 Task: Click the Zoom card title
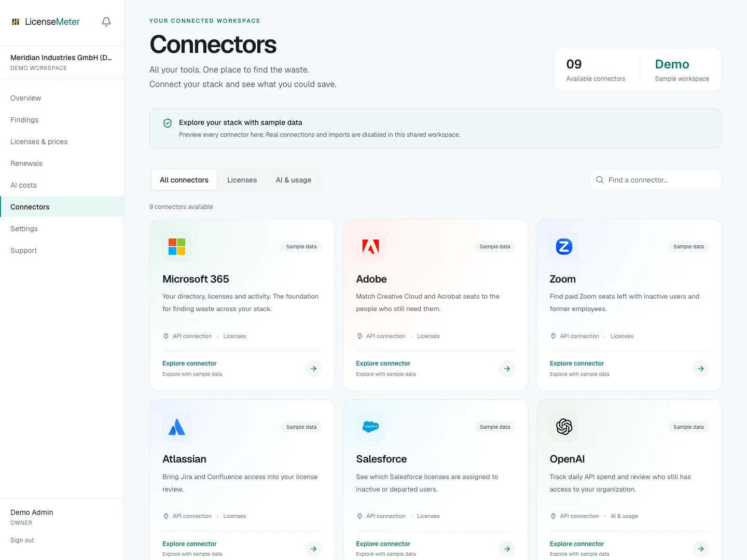click(563, 279)
